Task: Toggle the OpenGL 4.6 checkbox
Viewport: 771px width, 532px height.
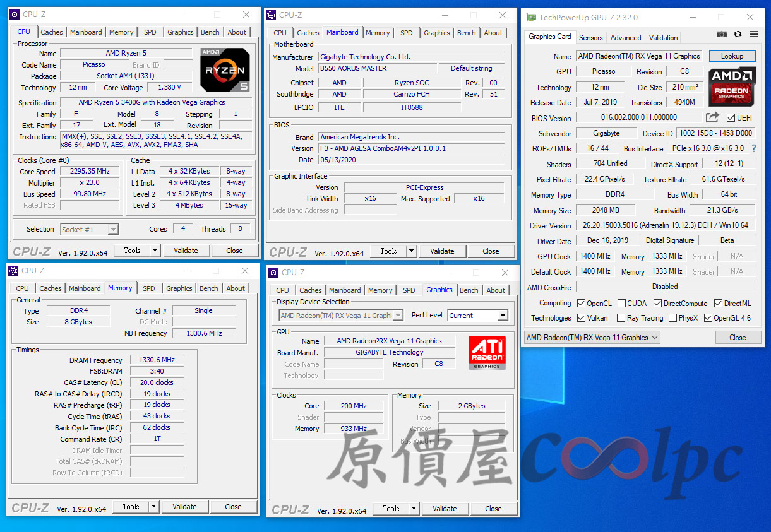Action: pyautogui.click(x=708, y=318)
